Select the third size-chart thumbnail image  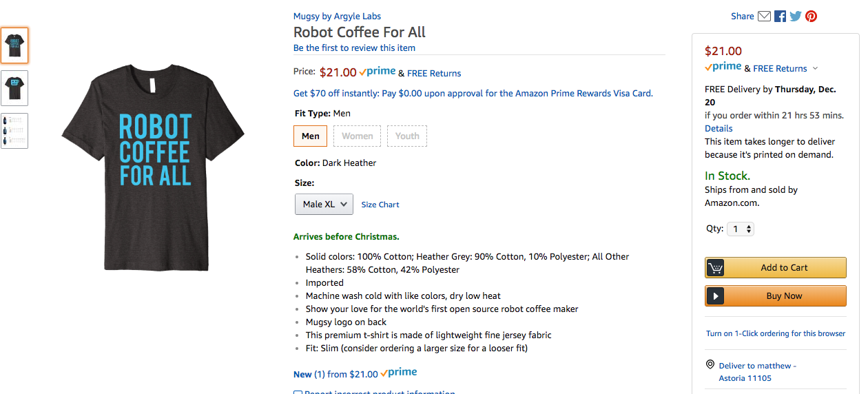point(14,131)
